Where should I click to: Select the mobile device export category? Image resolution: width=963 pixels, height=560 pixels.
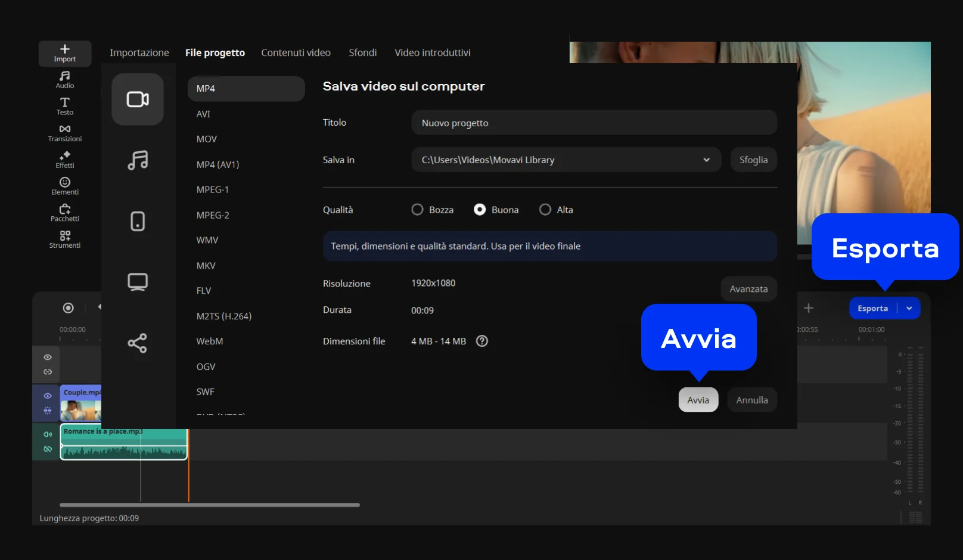pyautogui.click(x=138, y=221)
